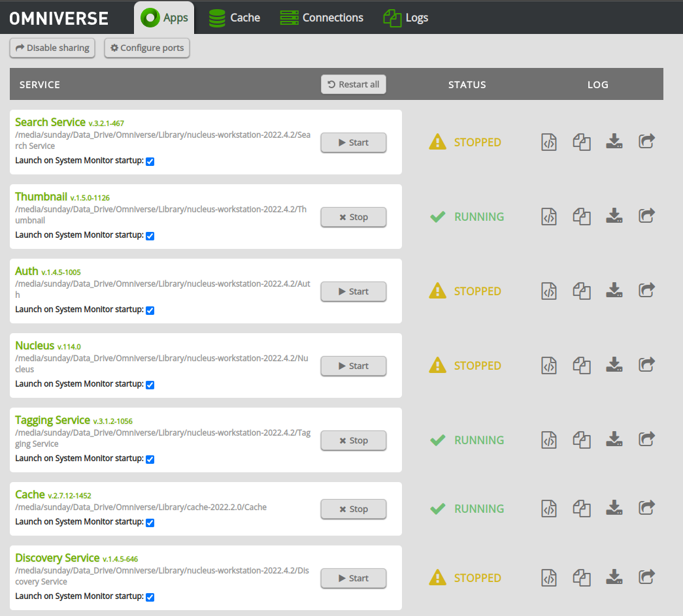Open the Connections tab
Image resolution: width=683 pixels, height=616 pixels.
tap(322, 18)
